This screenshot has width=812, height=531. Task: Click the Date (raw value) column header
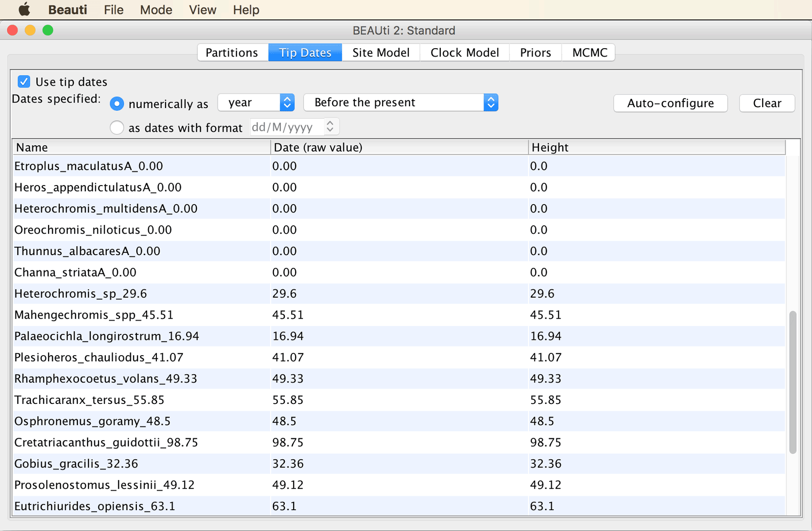tap(399, 147)
